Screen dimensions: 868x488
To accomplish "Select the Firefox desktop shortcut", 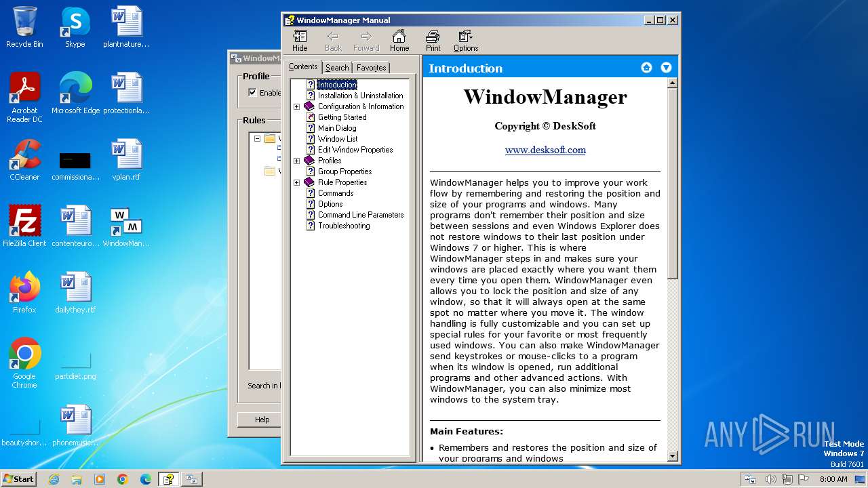I will pyautogui.click(x=24, y=293).
